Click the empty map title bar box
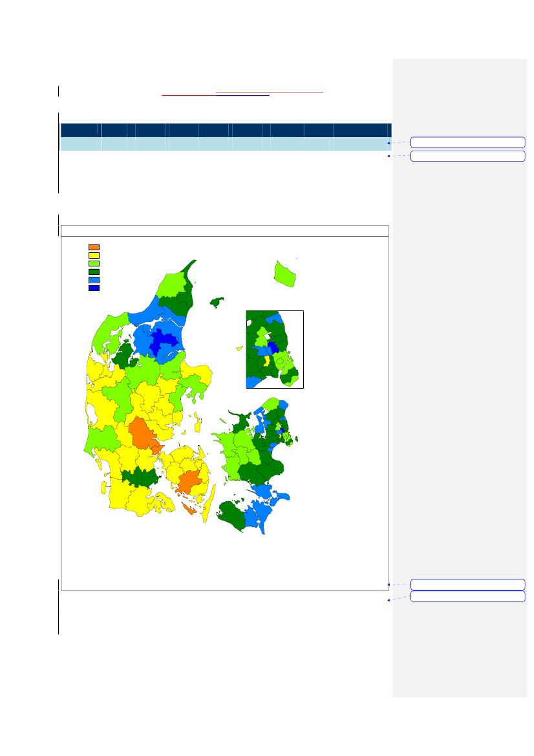 (x=224, y=231)
